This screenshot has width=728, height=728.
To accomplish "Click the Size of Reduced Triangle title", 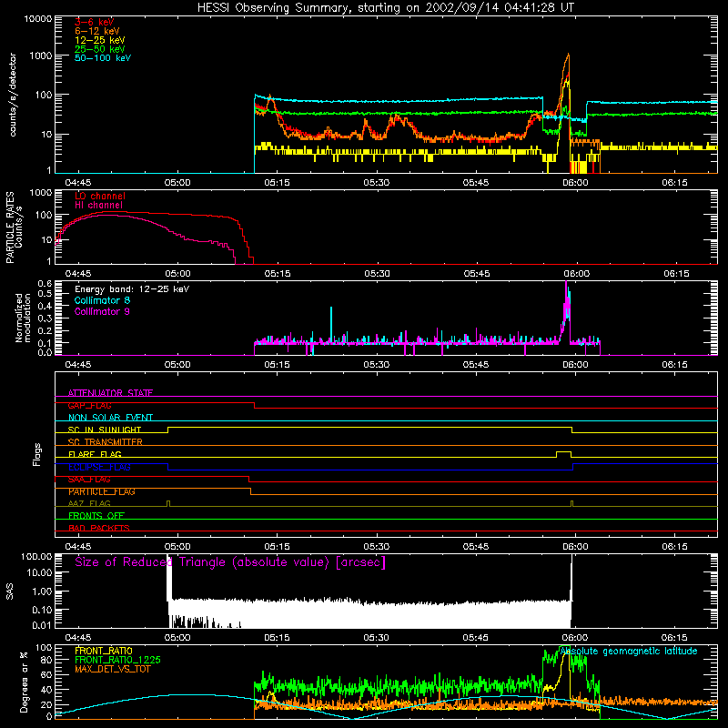I will [x=230, y=562].
